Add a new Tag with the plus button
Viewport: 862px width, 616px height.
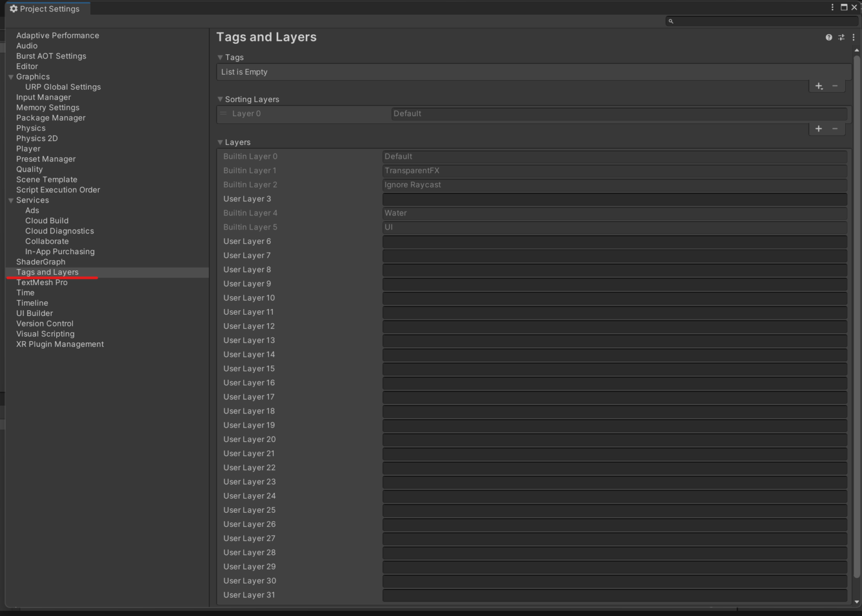(x=818, y=86)
